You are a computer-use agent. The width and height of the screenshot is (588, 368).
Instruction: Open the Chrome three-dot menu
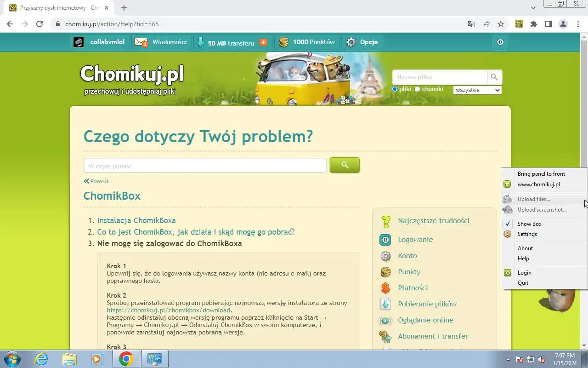(578, 24)
